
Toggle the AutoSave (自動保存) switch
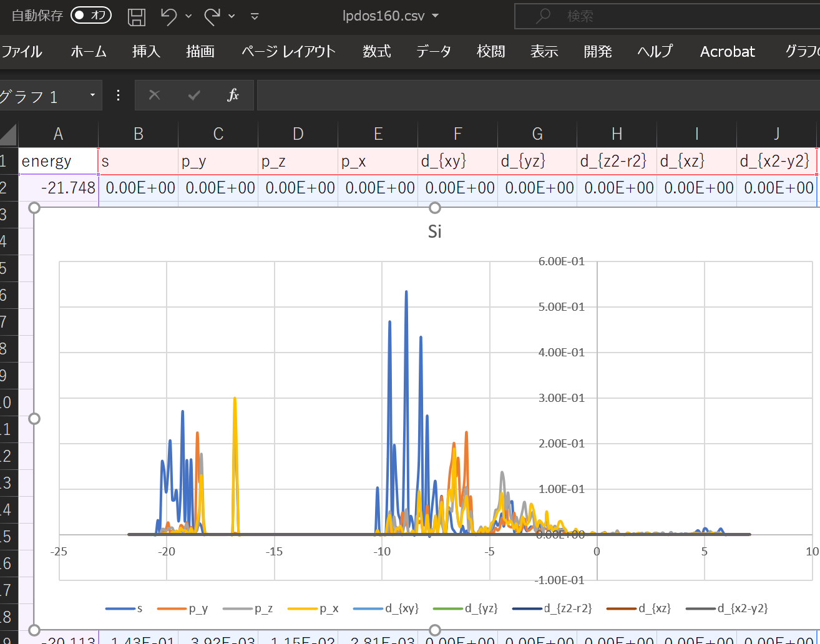pyautogui.click(x=91, y=15)
